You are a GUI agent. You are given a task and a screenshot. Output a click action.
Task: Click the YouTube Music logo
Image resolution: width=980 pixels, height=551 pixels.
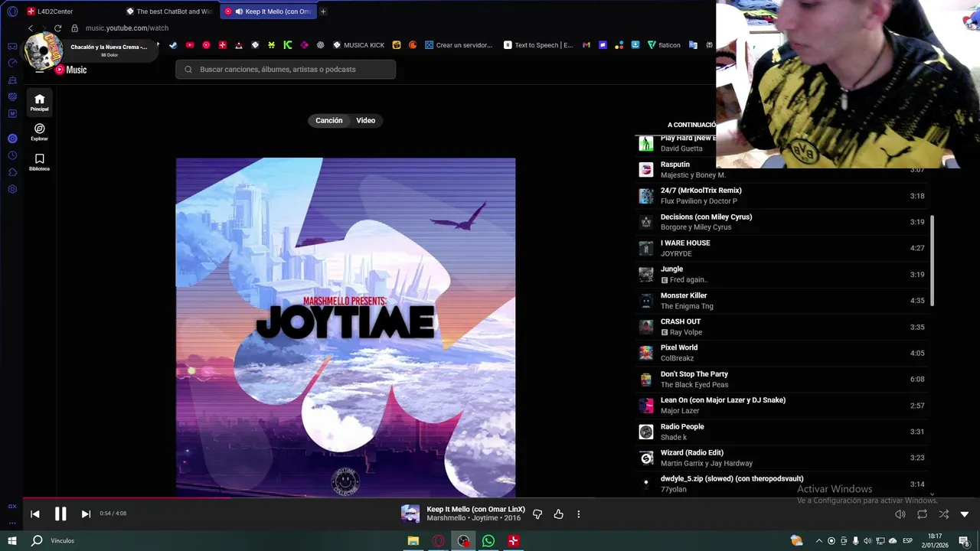pyautogui.click(x=70, y=70)
